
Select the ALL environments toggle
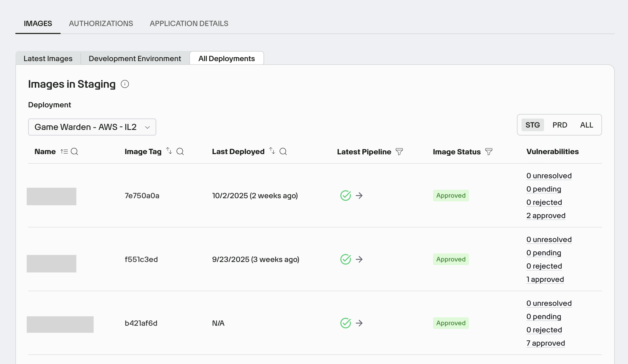coord(587,125)
